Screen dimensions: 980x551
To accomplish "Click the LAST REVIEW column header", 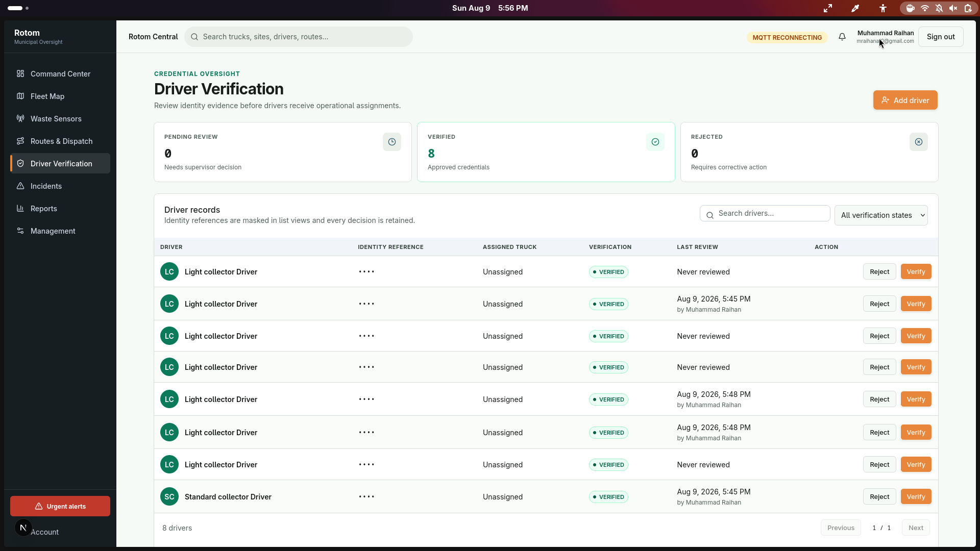I will 697,247.
